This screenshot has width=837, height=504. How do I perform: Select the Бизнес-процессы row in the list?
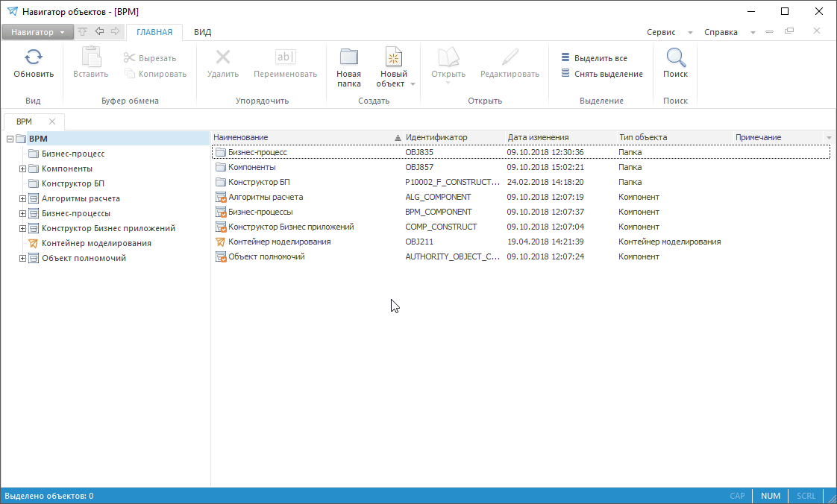click(260, 212)
